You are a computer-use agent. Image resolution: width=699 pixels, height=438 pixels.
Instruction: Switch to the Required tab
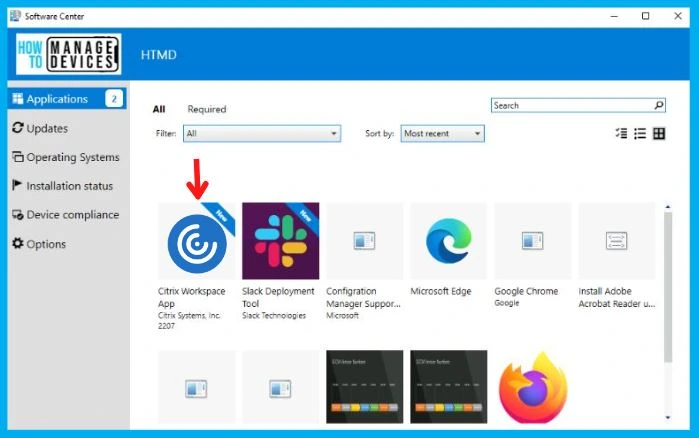pos(207,109)
